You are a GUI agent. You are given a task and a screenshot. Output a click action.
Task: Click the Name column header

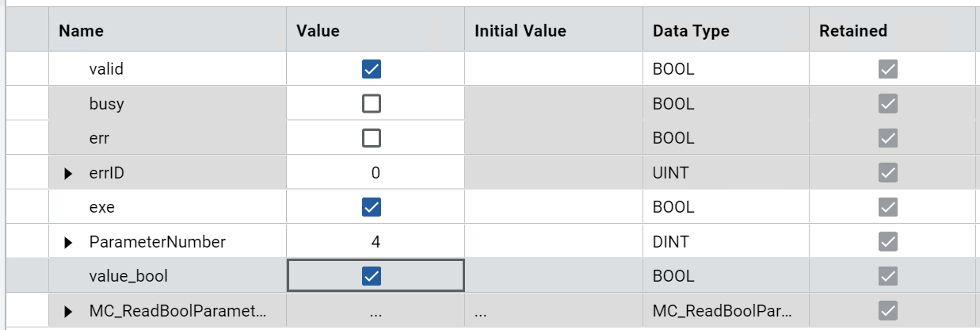pyautogui.click(x=82, y=32)
